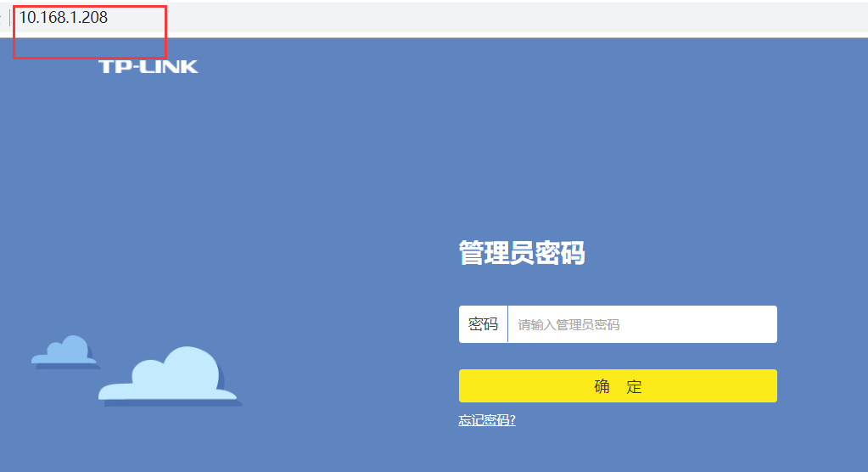Click the 密码 label beside the password field

[x=483, y=324]
